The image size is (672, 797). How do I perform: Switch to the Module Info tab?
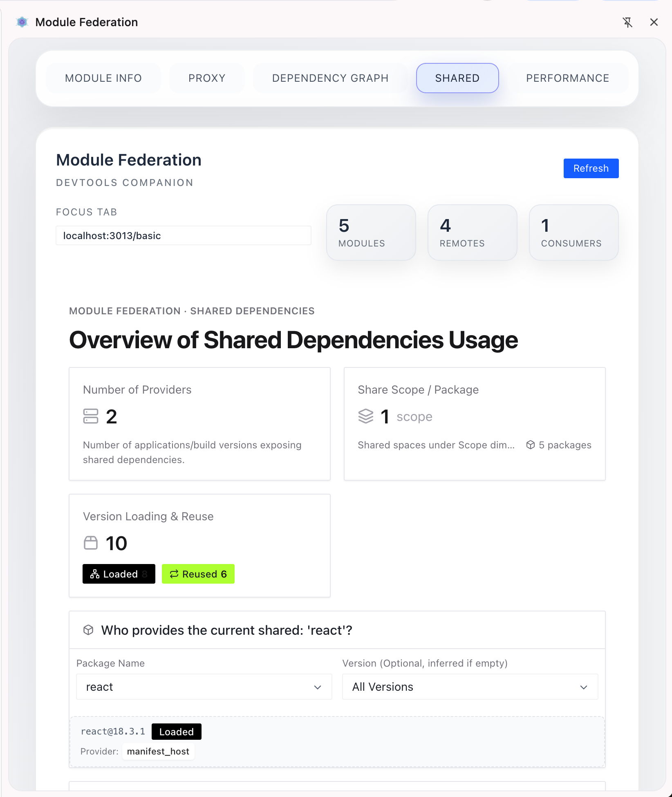[x=103, y=78]
